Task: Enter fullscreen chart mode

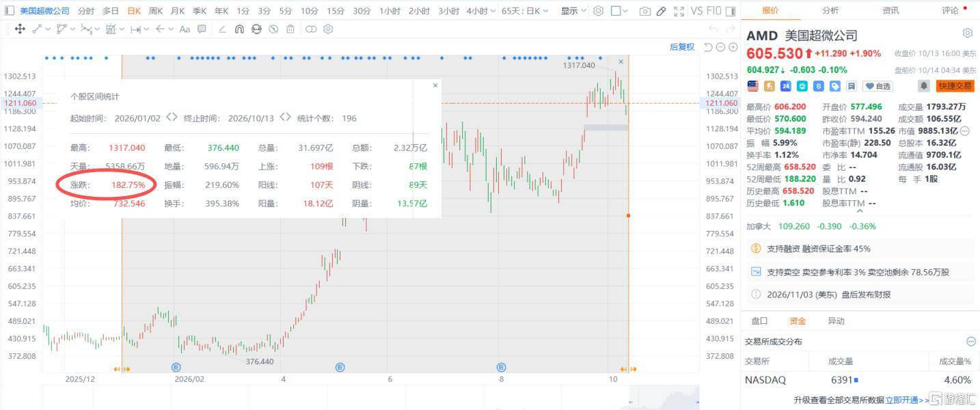Action: (679, 11)
